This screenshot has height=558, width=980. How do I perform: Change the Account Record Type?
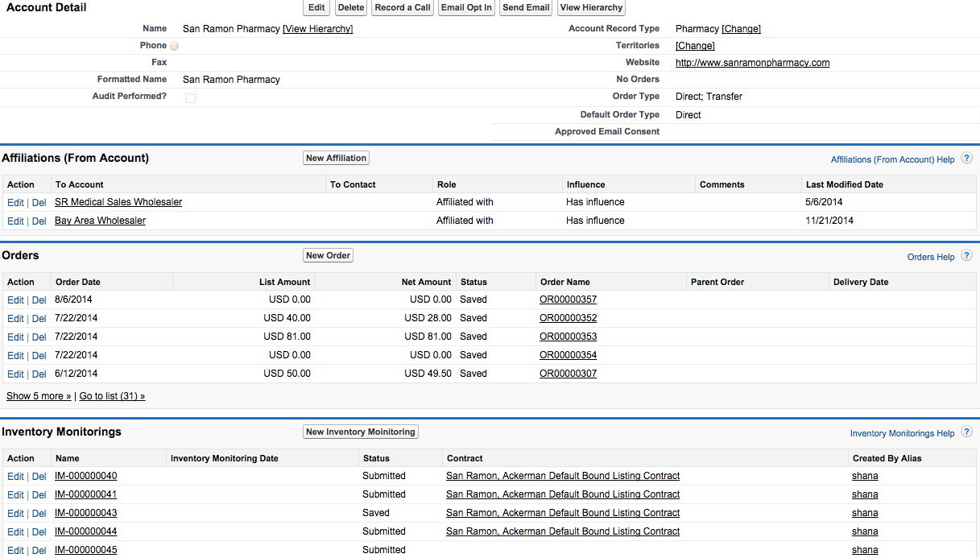pyautogui.click(x=741, y=29)
